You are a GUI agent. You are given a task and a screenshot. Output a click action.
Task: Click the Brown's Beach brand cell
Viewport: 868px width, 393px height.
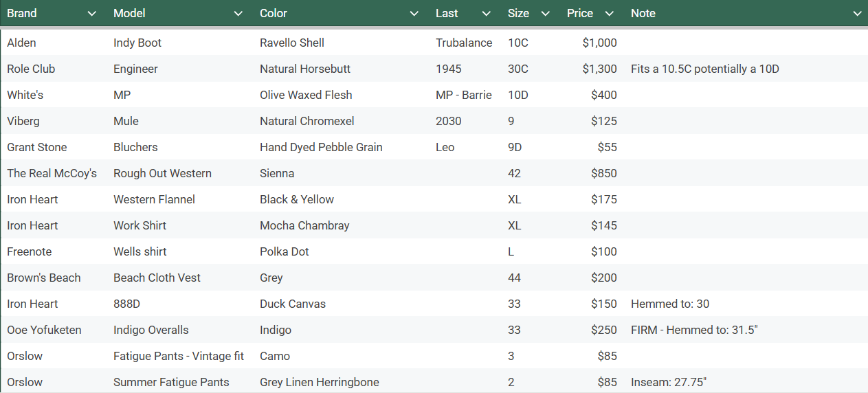[44, 278]
